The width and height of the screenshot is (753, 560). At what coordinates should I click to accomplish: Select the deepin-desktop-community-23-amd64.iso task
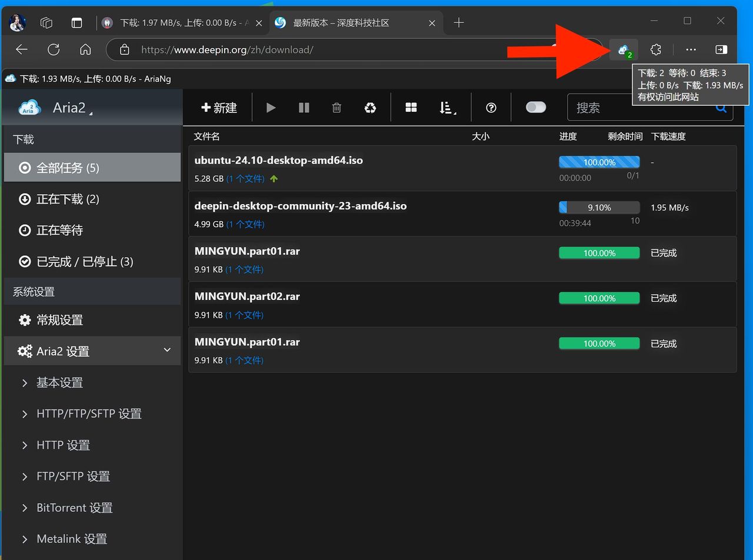(462, 214)
